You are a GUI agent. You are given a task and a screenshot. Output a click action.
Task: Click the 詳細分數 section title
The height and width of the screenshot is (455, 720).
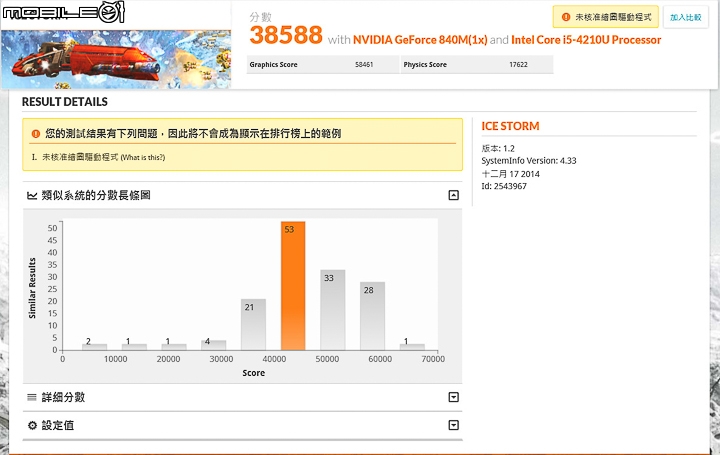tap(63, 397)
